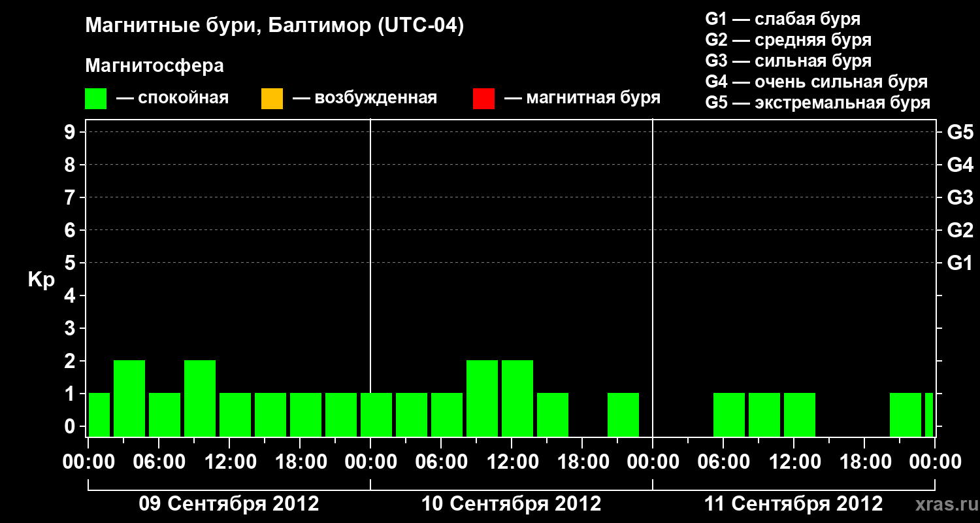Click the 'G2 — средняя буря' legend line
The height and width of the screenshot is (523, 980).
click(788, 40)
